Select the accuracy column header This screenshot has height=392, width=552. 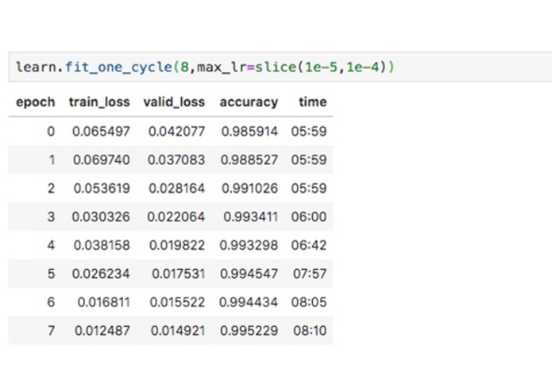click(x=249, y=102)
